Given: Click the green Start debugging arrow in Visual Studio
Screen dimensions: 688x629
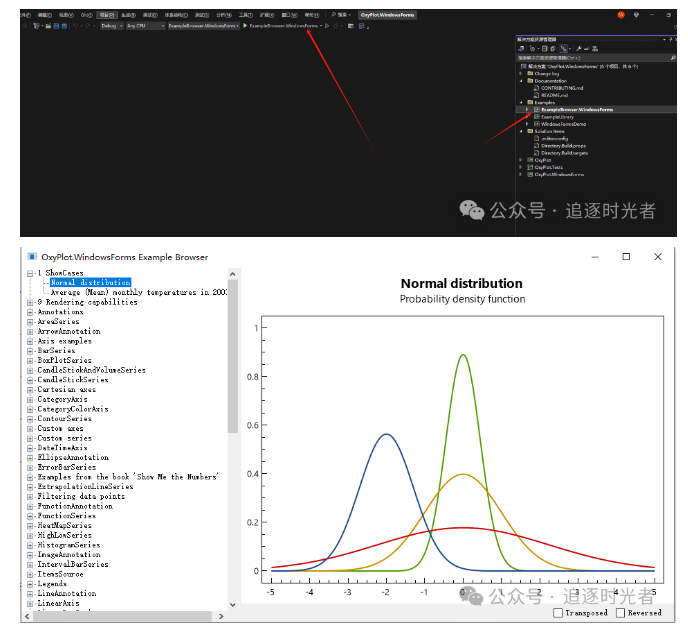Looking at the screenshot, I should [x=245, y=26].
